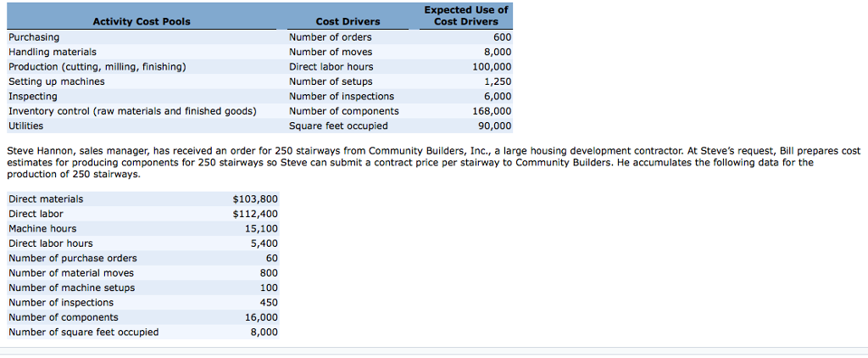Click the 'Number of machine setups' label
The height and width of the screenshot is (358, 868).
(x=71, y=288)
